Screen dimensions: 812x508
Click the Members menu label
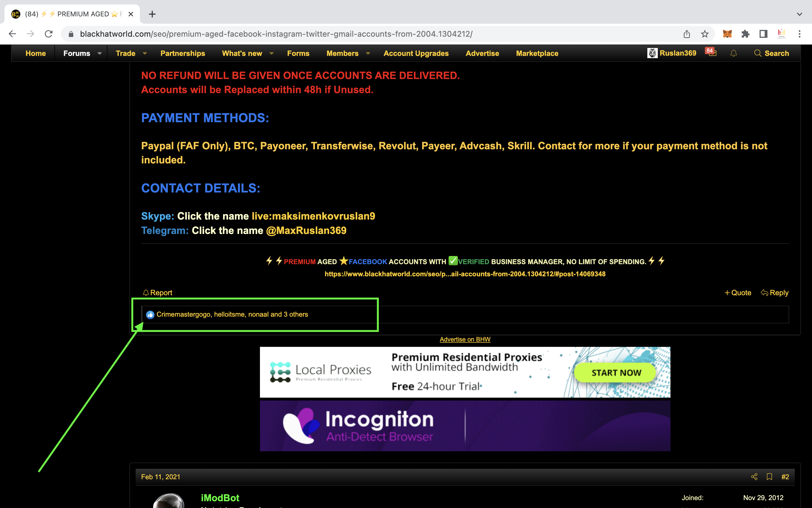(343, 53)
